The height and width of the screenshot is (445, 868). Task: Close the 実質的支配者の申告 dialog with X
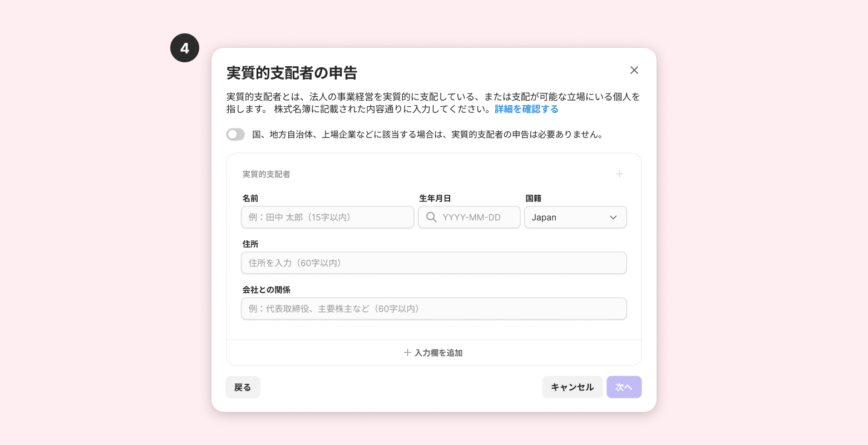[x=634, y=70]
